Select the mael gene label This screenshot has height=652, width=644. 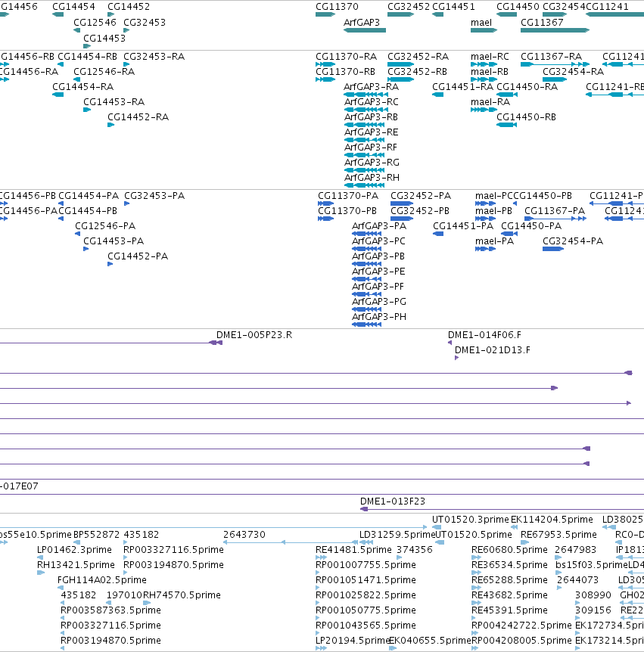481,23
